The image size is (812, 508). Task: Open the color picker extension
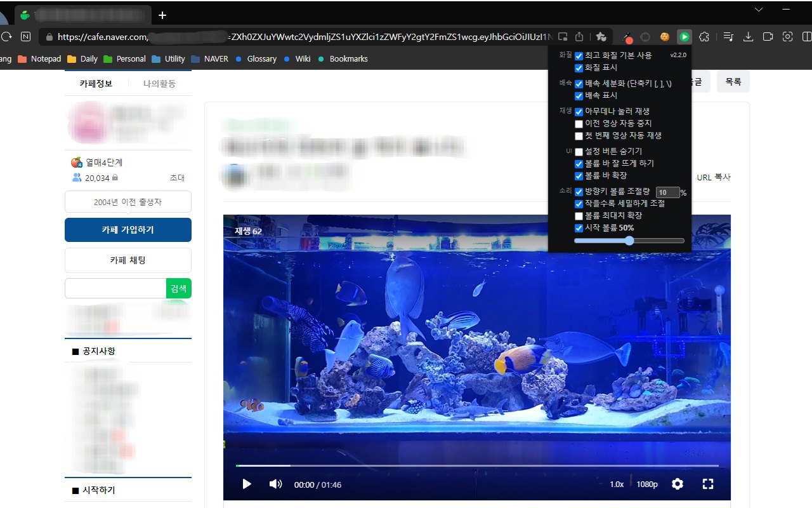(627, 37)
